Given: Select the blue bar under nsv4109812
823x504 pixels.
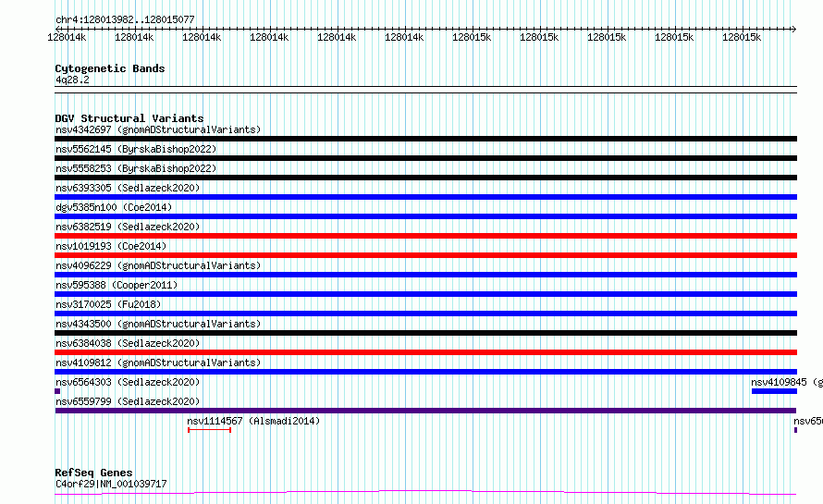Looking at the screenshot, I should click(x=425, y=372).
